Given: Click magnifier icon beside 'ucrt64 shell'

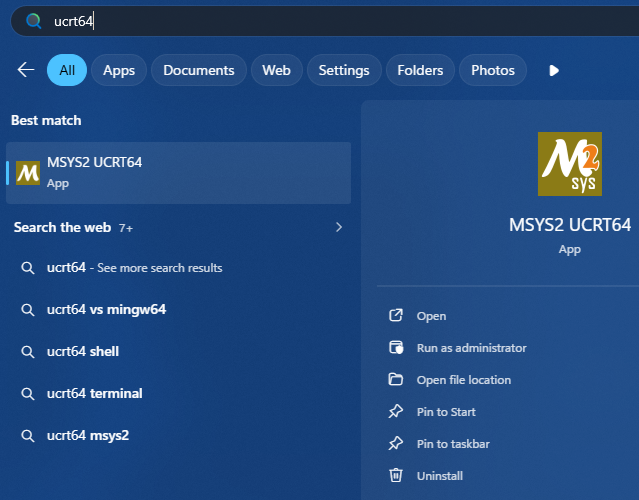Looking at the screenshot, I should pos(28,352).
